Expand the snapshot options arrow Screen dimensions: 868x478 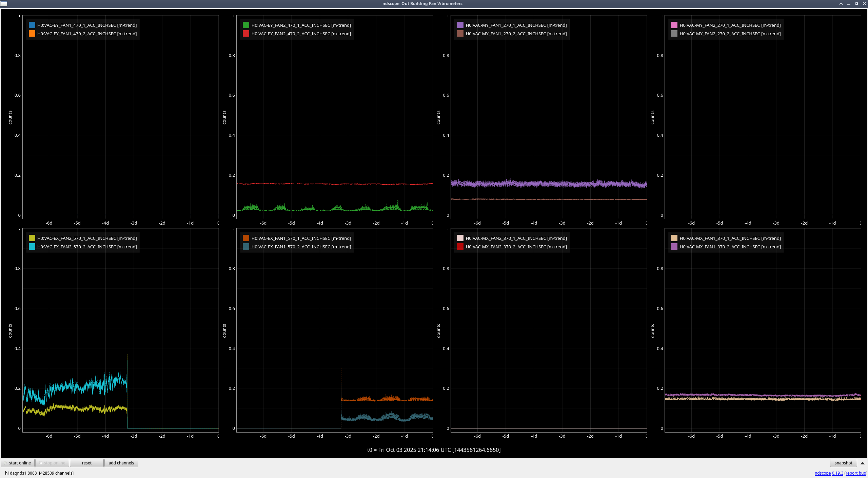tap(862, 463)
